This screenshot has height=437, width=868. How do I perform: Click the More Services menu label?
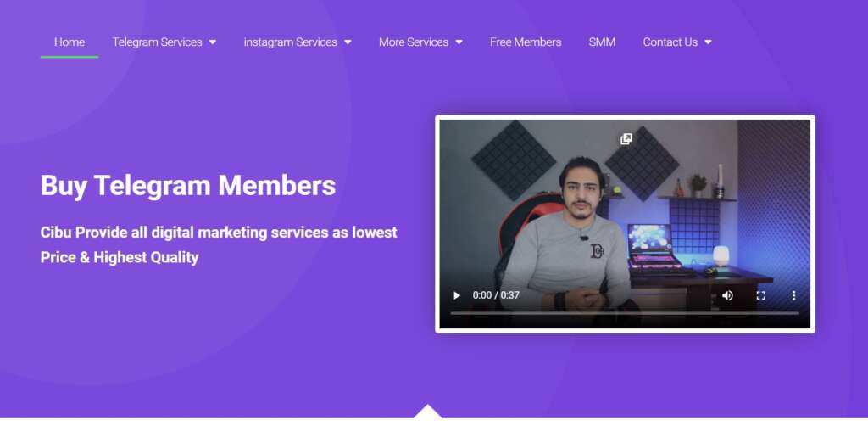pos(414,42)
